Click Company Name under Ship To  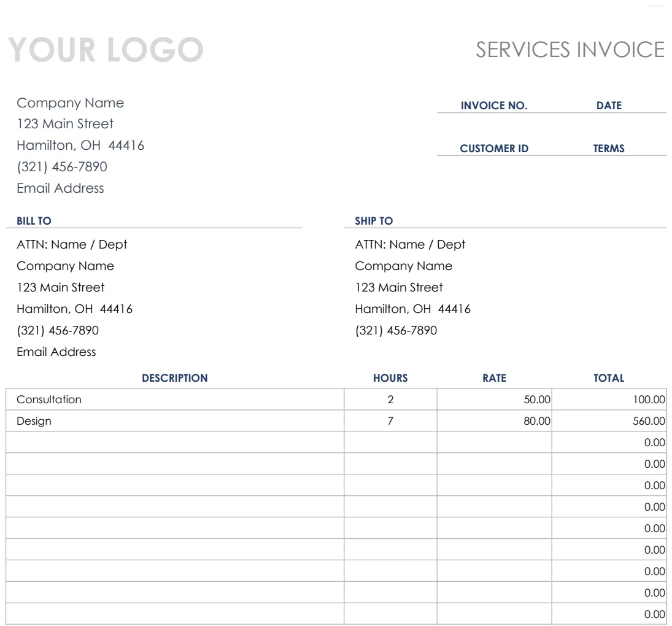pyautogui.click(x=404, y=266)
